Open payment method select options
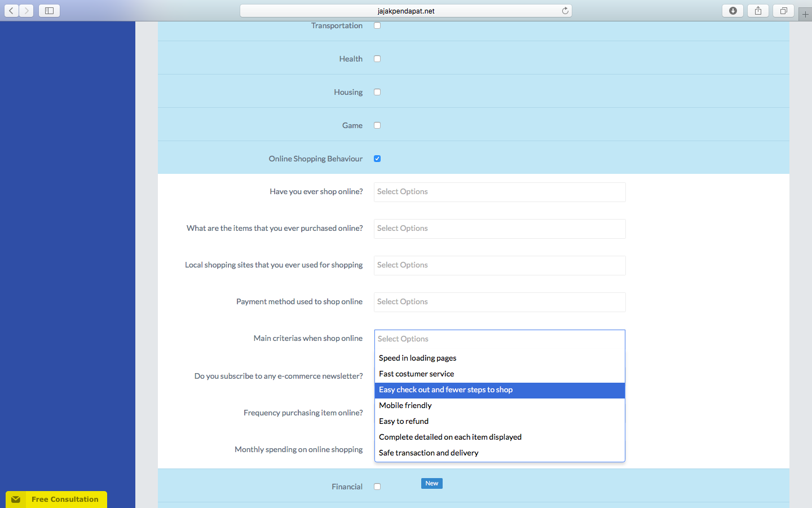The width and height of the screenshot is (812, 508). [x=500, y=302]
